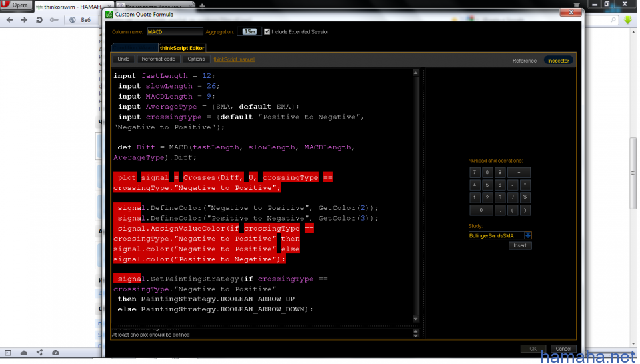Click the close parenthesis key

click(x=525, y=210)
